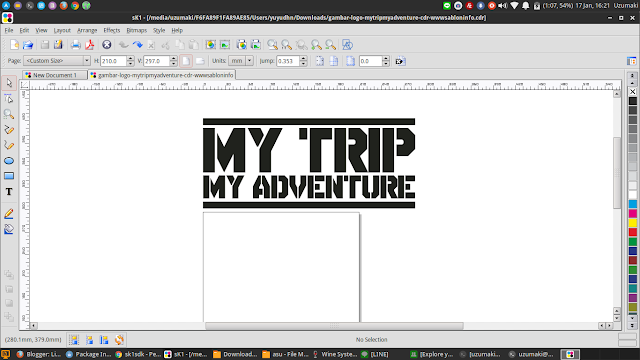Toggle landscape page orientation
Screen dimensions: 640x360
200,61
